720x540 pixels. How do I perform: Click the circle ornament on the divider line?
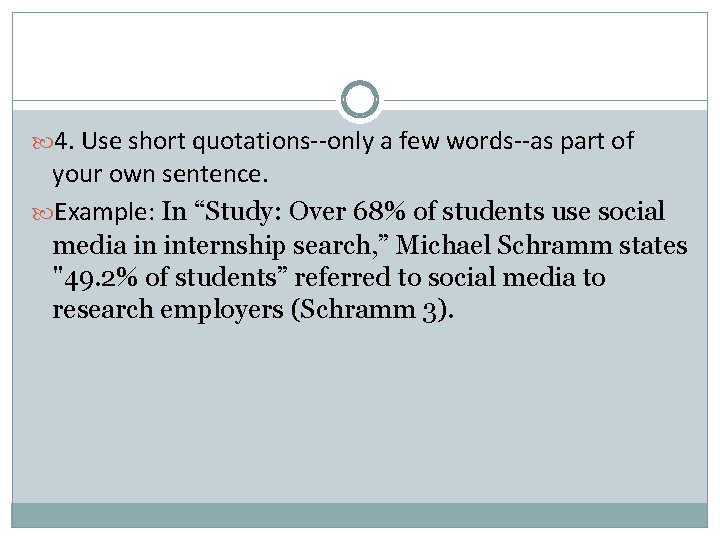[360, 100]
